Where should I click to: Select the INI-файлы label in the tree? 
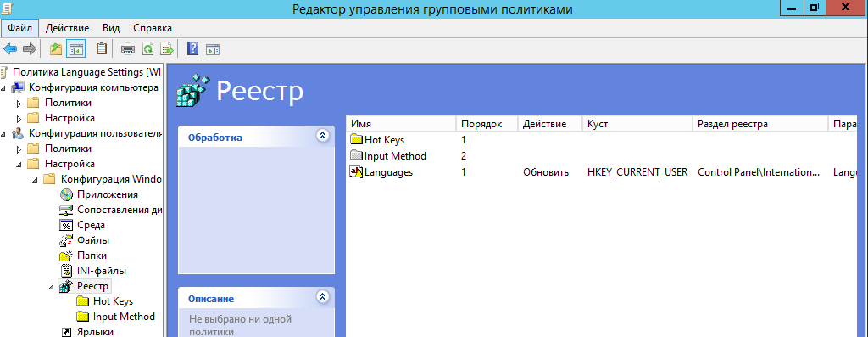click(x=102, y=271)
